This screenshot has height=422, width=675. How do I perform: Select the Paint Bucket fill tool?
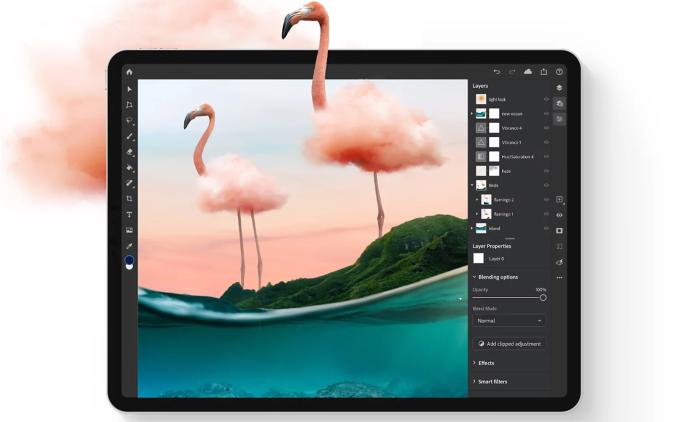(x=129, y=168)
